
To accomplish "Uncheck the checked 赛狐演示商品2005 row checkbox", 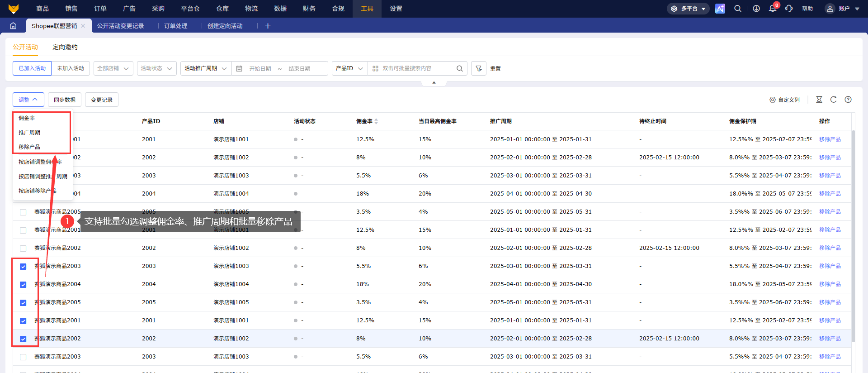I will 23,303.
